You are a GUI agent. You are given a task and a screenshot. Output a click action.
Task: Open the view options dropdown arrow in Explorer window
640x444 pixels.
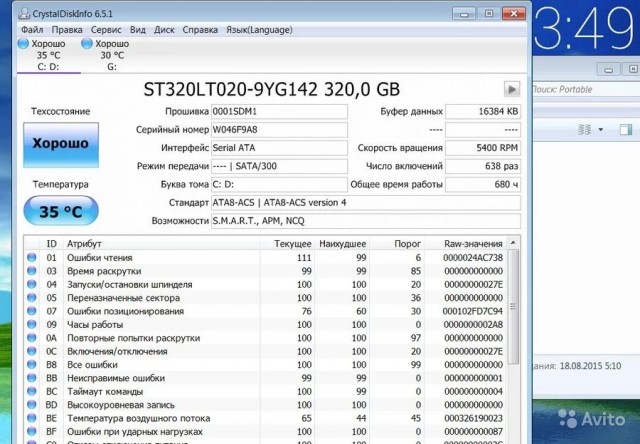pyautogui.click(x=601, y=130)
